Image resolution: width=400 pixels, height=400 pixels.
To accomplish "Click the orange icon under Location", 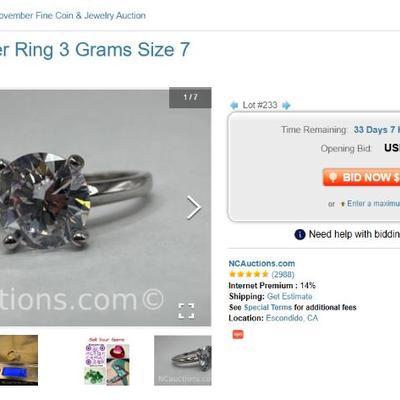I will click(238, 334).
